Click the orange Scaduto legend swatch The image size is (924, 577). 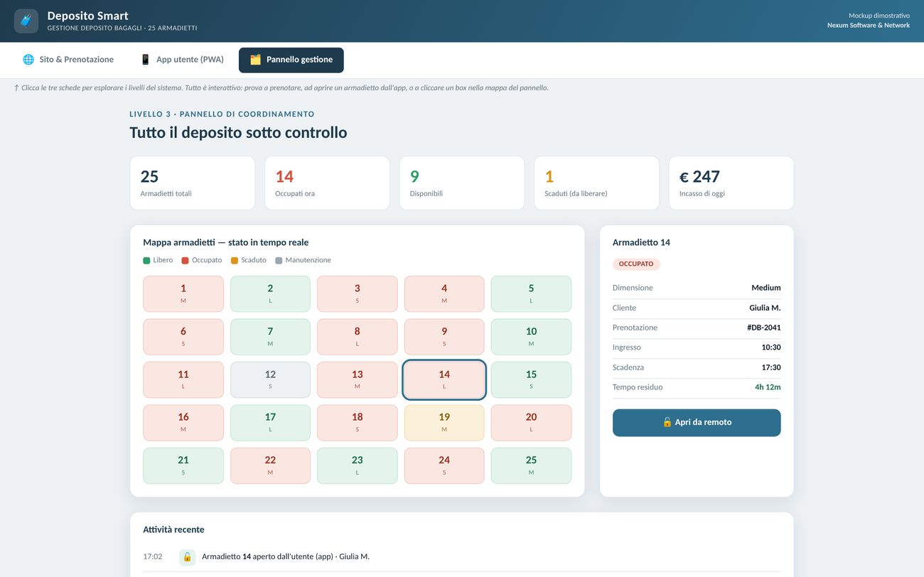tap(235, 261)
